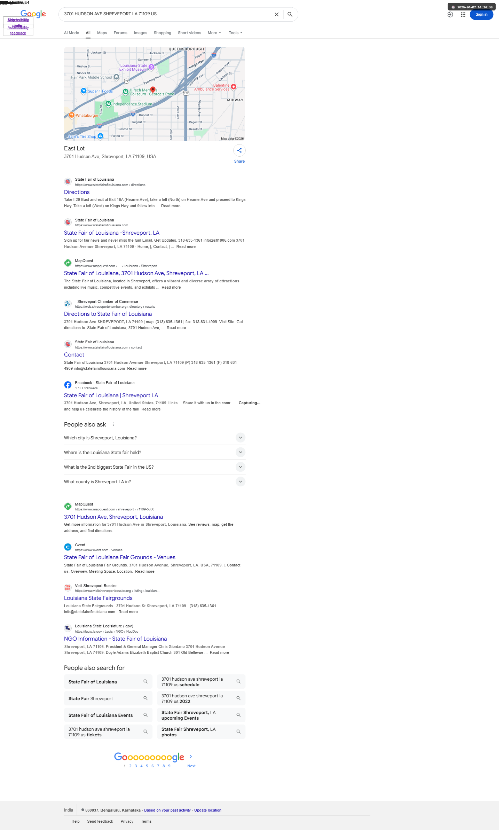Open the 'NGO Information - State Fair of Louisiana' link
This screenshot has height=830, width=504.
(x=115, y=639)
